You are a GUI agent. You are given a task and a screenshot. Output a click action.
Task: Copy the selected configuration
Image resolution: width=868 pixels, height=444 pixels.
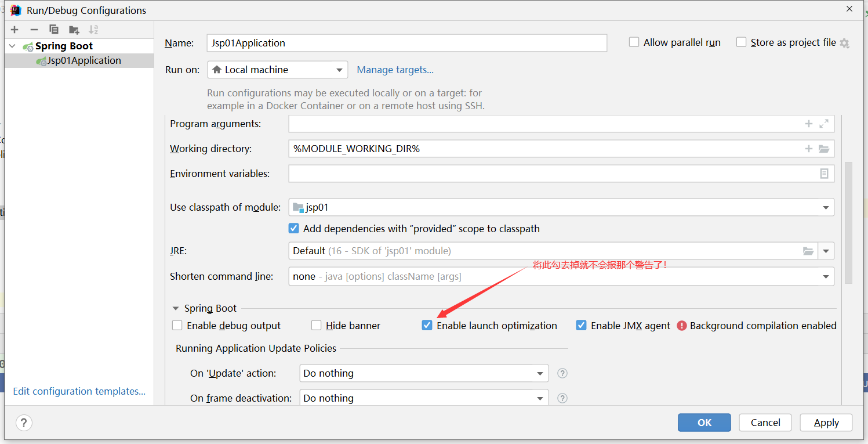[x=54, y=30]
